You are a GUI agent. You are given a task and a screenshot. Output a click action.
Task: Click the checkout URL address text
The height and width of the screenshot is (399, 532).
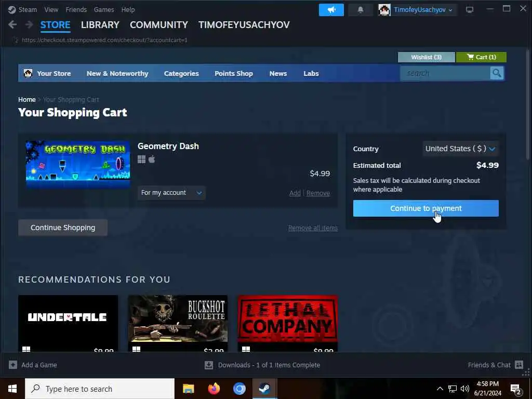tap(104, 40)
